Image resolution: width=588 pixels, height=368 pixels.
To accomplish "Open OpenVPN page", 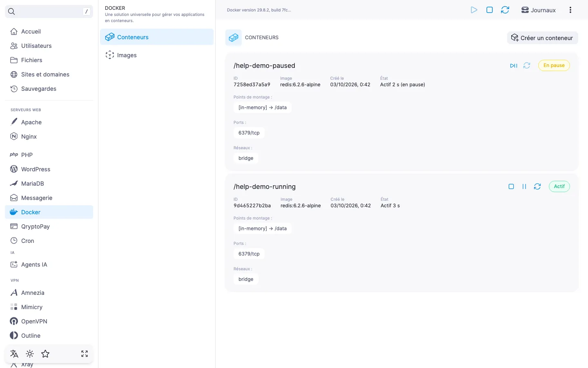I will pyautogui.click(x=49, y=321).
